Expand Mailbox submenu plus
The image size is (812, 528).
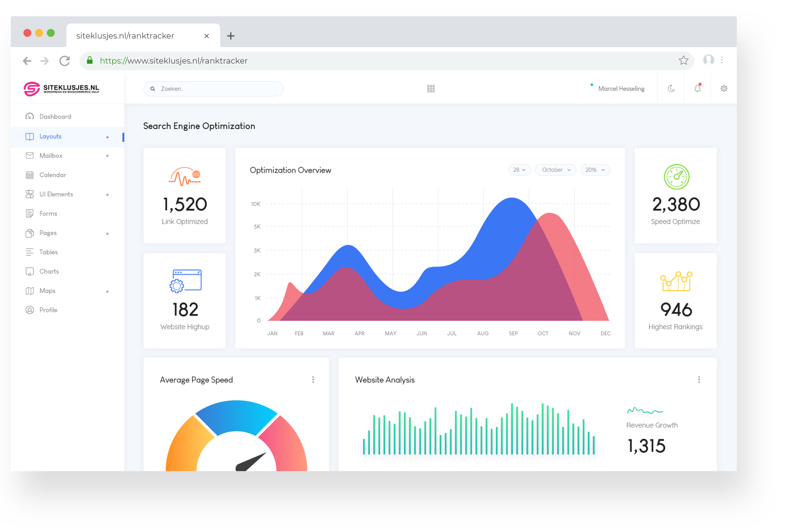pos(107,156)
